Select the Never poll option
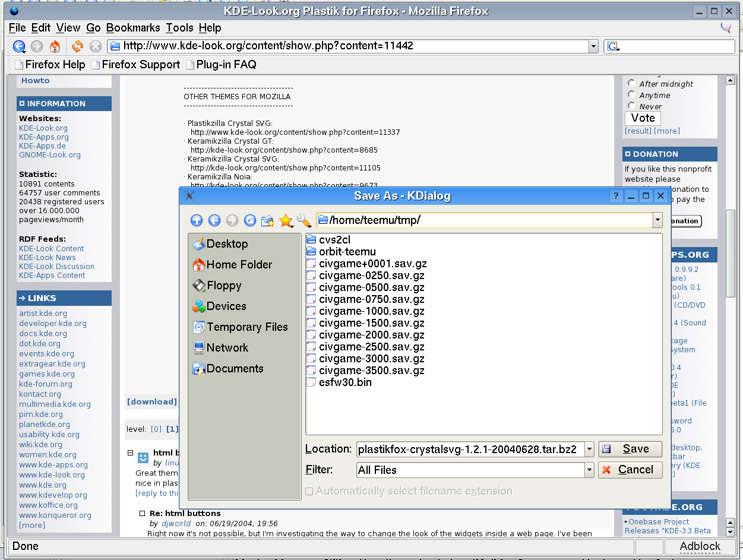 click(x=631, y=106)
